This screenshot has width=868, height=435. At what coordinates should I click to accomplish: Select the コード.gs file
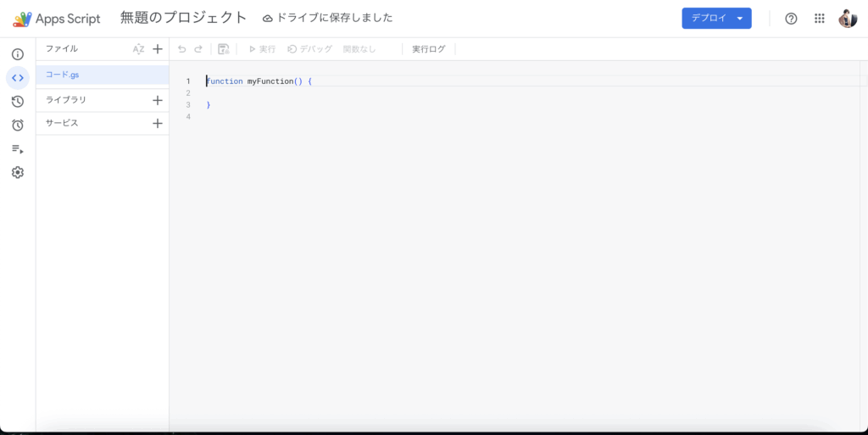click(103, 75)
